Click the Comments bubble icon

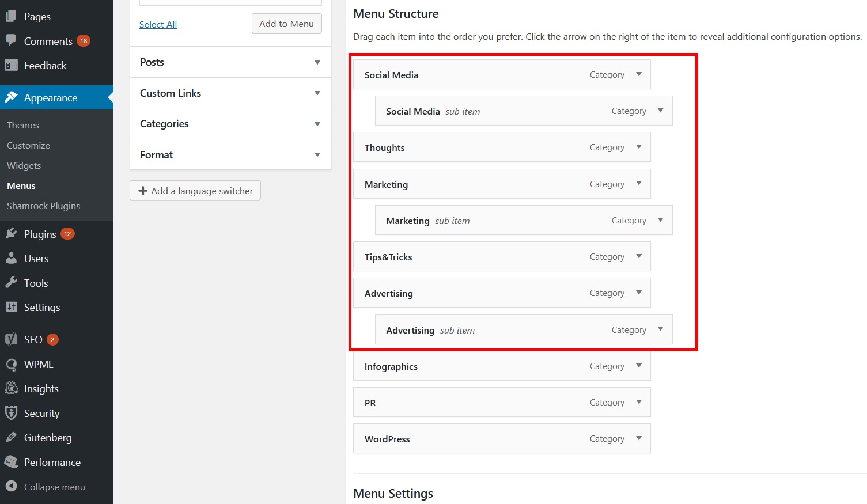(x=12, y=40)
